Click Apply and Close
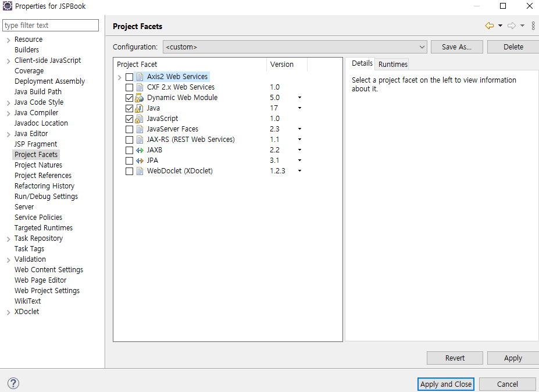 pos(446,384)
